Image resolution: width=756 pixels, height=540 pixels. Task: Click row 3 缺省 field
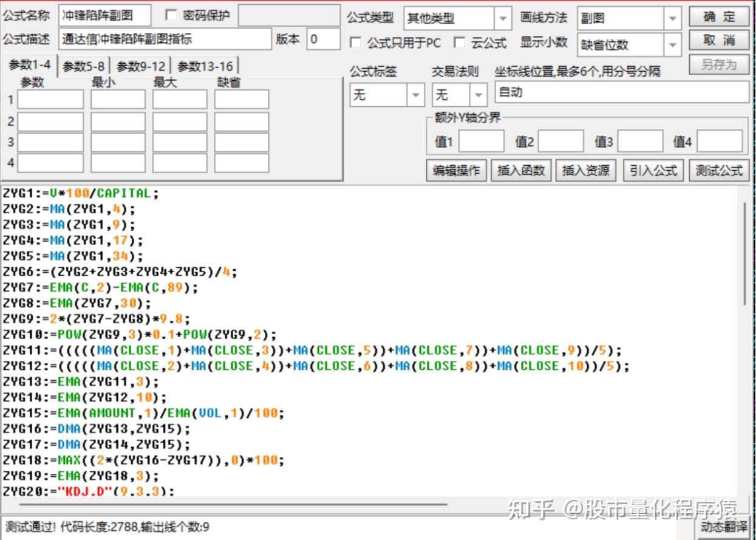click(x=242, y=142)
